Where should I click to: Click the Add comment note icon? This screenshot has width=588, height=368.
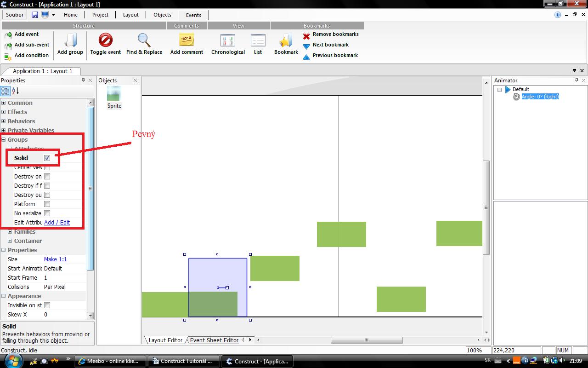187,40
